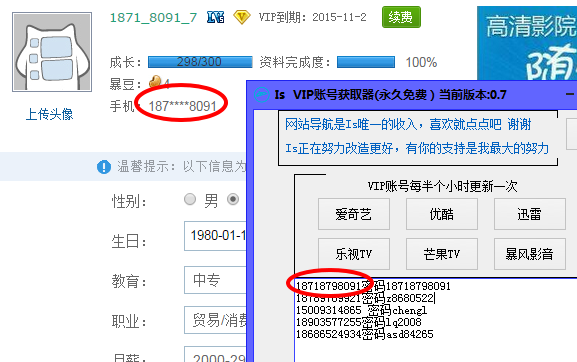Select the 男 gender radio button
This screenshot has height=362, width=577.
(190, 199)
